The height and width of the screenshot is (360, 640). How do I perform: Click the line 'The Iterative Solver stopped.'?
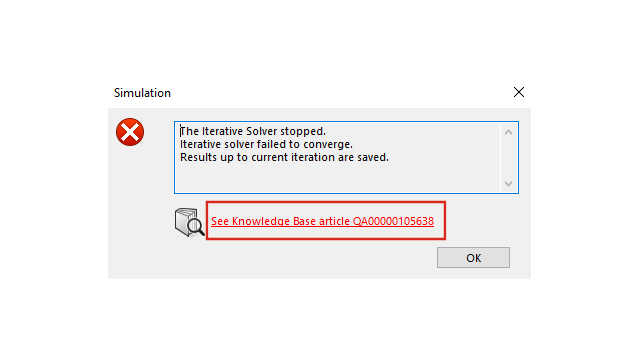pos(253,131)
